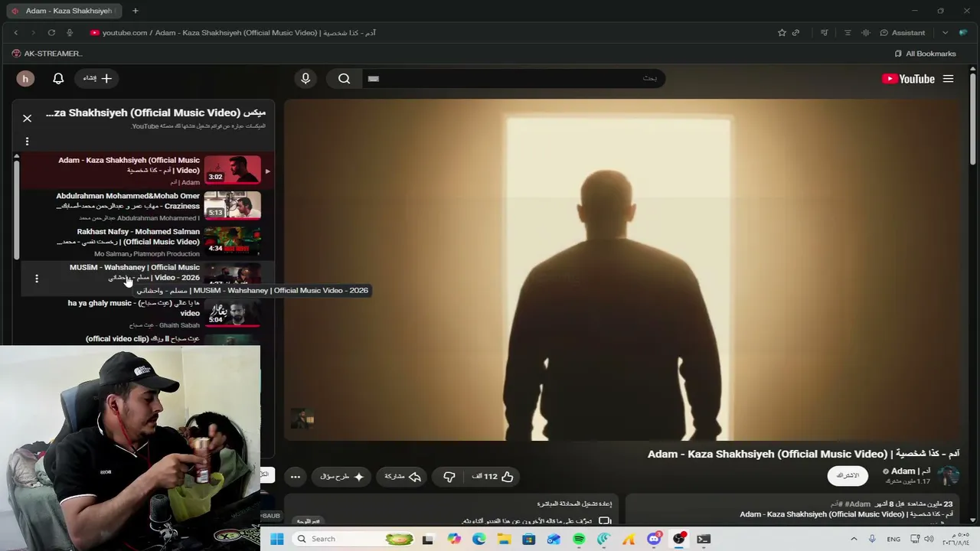Click the YouTube search magnifier button
The height and width of the screenshot is (551, 980).
point(344,78)
